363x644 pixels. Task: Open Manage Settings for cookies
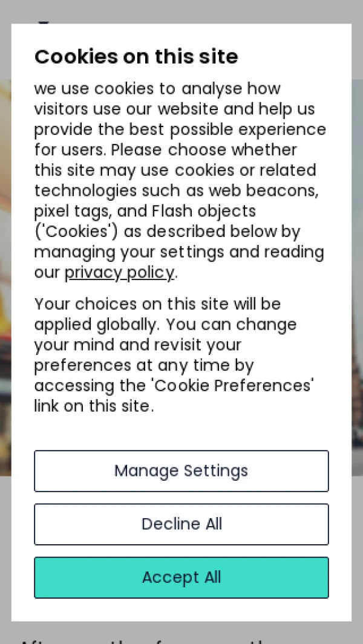(x=181, y=471)
